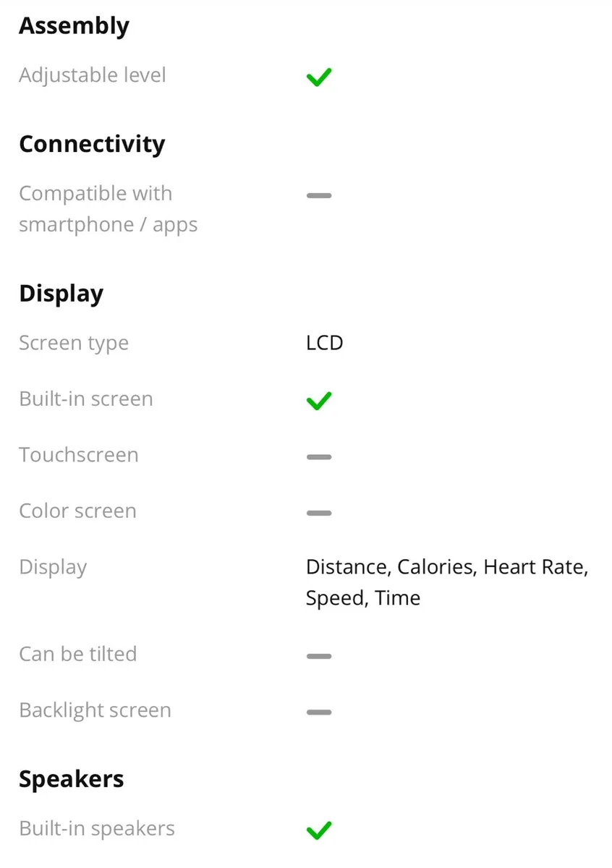Click the green checkmark beside Built-in screen
Viewport: 612px width, 868px height.
(318, 400)
